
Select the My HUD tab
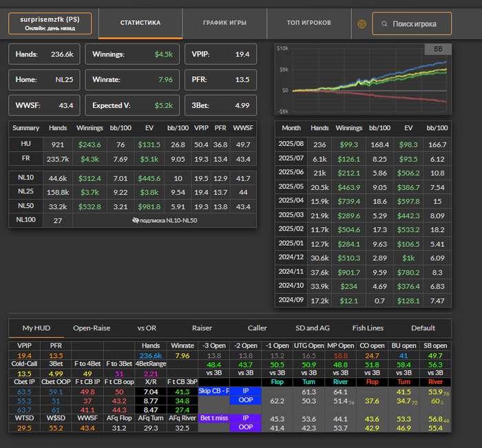(x=37, y=328)
